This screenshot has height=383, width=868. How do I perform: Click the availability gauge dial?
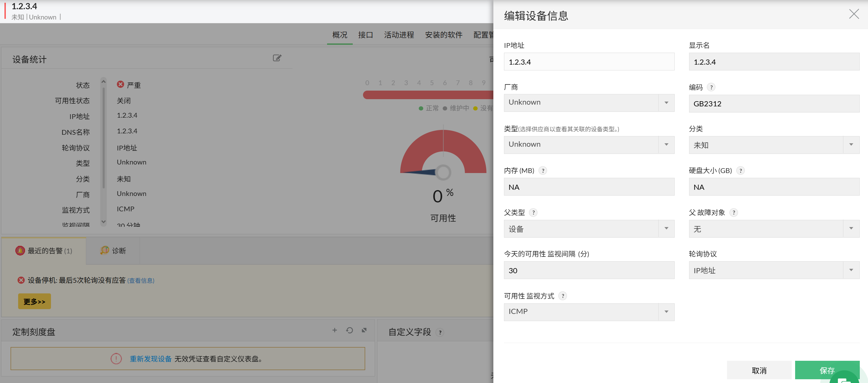(x=443, y=152)
